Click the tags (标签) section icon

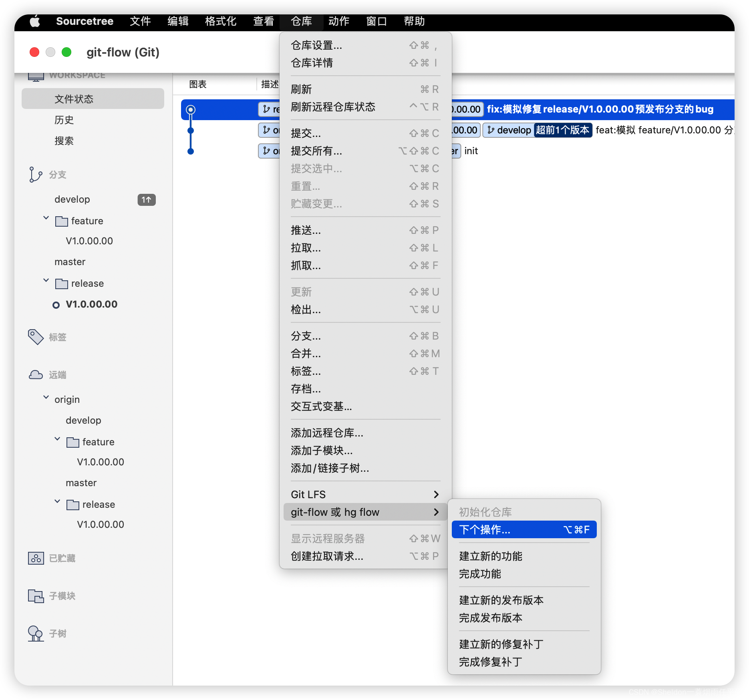(36, 337)
